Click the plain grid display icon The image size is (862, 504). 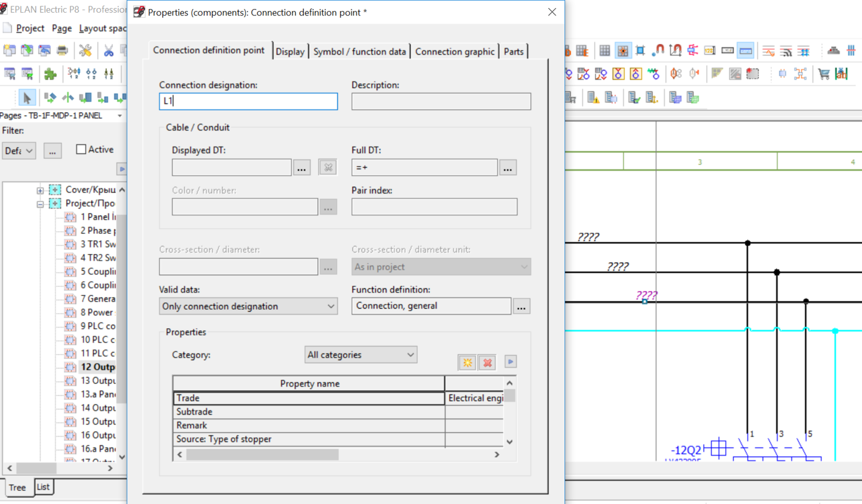tap(605, 51)
